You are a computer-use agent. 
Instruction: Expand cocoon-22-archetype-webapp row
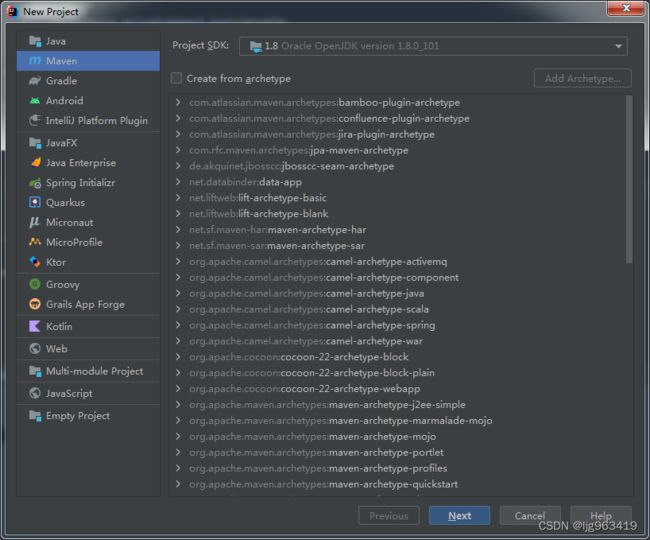(178, 388)
